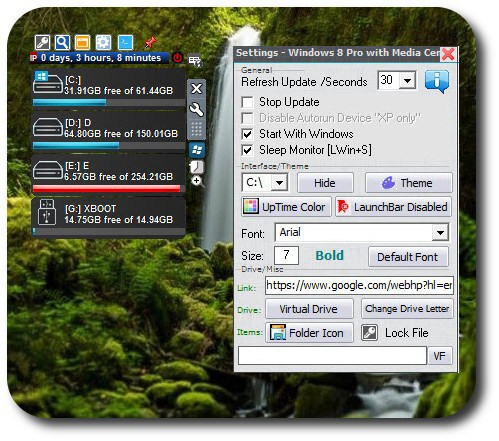Viewport: 499px width, 441px height.
Task: Click the D: drive usage bar
Action: (109, 146)
